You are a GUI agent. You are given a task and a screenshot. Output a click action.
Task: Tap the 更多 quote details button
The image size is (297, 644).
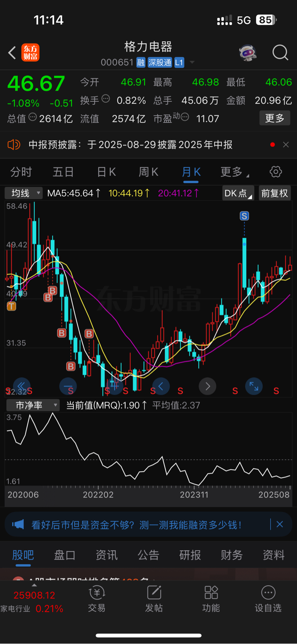point(275,118)
